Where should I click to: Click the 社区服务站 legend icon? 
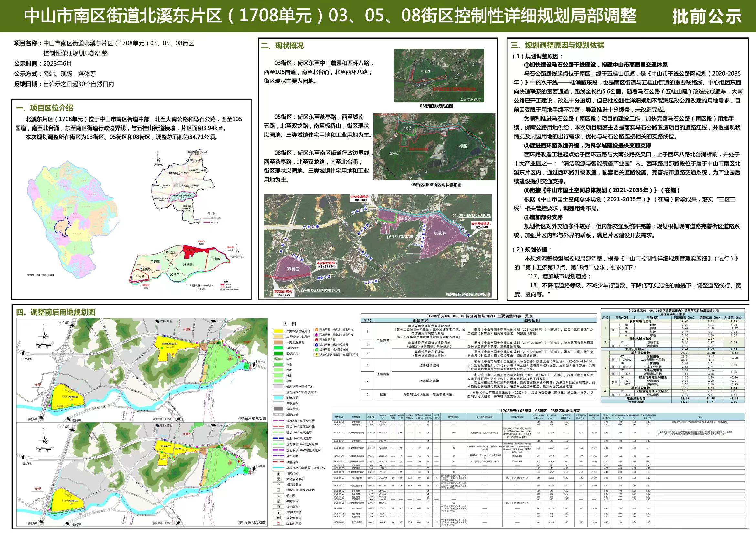278,485
